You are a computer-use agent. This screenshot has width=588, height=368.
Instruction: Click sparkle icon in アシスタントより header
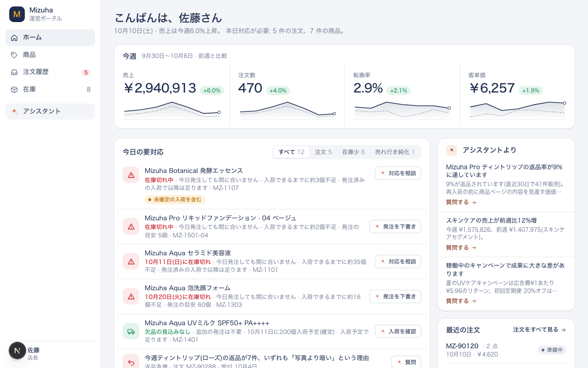[x=452, y=150]
